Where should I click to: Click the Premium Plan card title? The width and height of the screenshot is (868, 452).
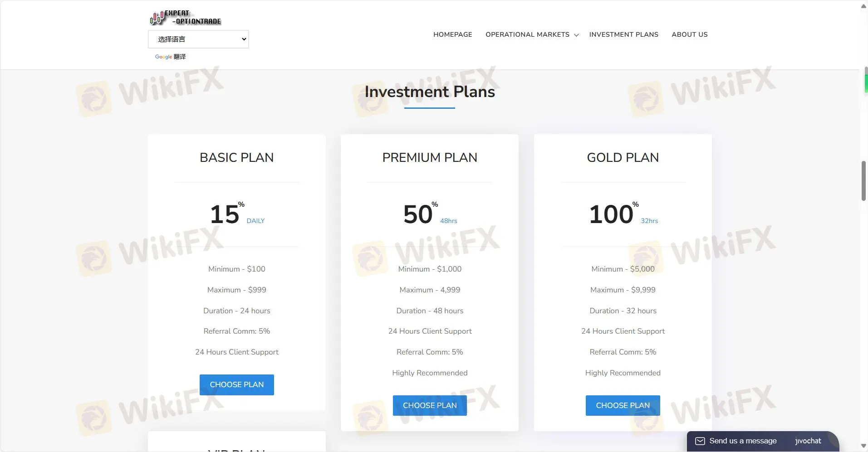coord(430,157)
